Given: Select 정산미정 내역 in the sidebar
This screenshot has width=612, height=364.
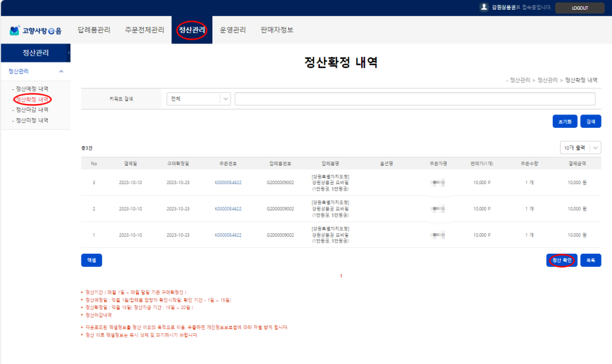Looking at the screenshot, I should tap(31, 120).
